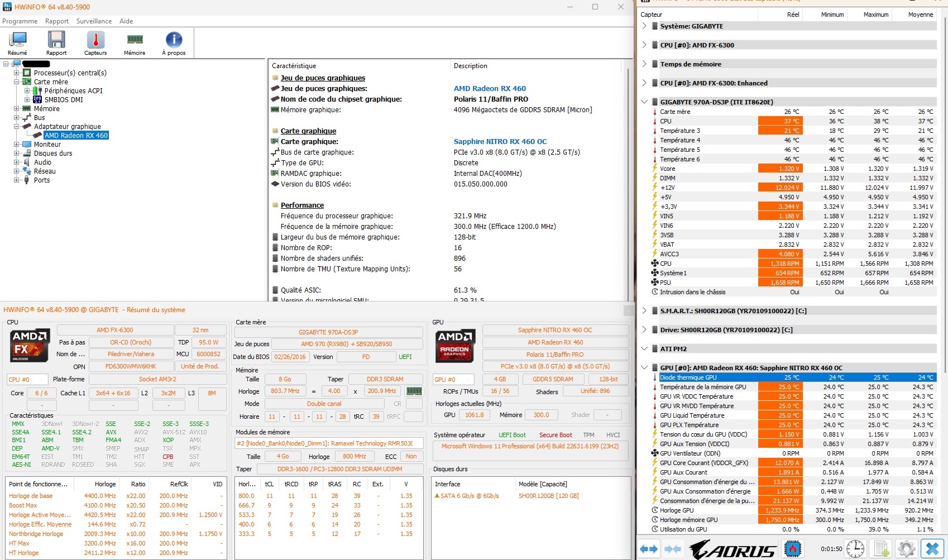The height and width of the screenshot is (560, 948).
Task: Open the Aide menu
Action: coord(126,21)
